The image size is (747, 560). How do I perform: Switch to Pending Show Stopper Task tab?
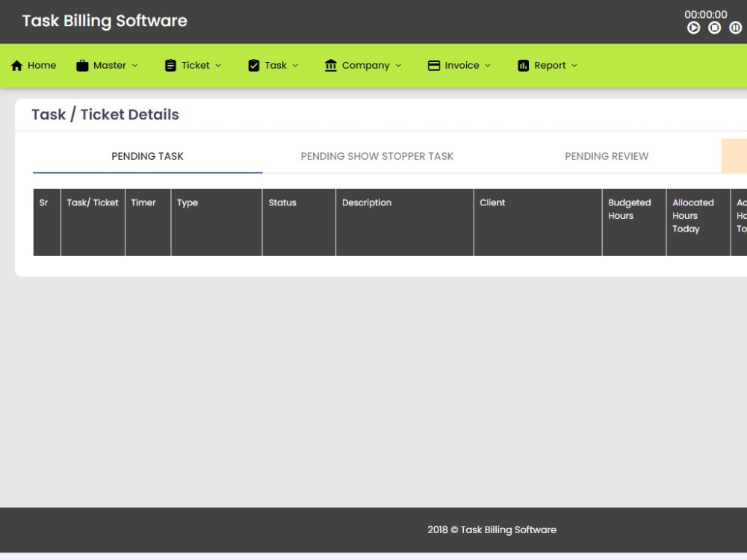pos(376,156)
